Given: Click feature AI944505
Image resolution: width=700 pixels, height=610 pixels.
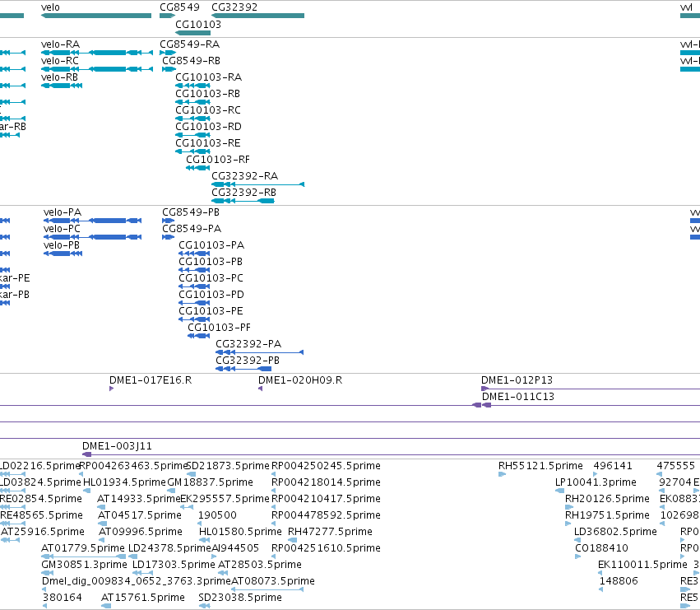Looking at the screenshot, I should (214, 556).
